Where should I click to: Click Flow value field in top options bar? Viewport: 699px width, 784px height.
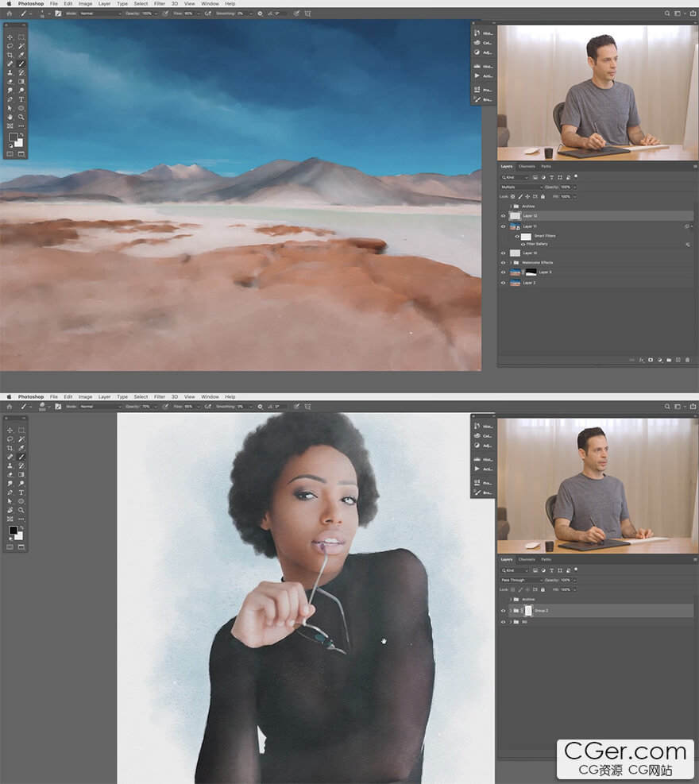pos(188,14)
